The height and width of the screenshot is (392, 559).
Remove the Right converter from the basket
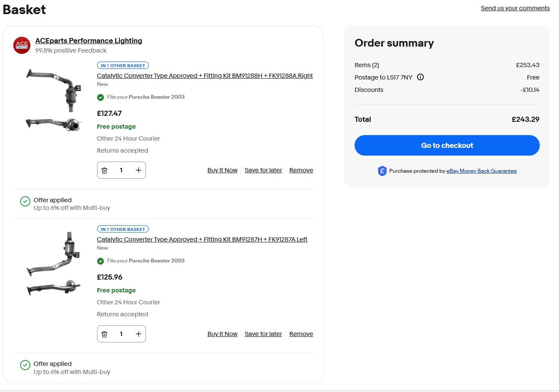click(301, 170)
